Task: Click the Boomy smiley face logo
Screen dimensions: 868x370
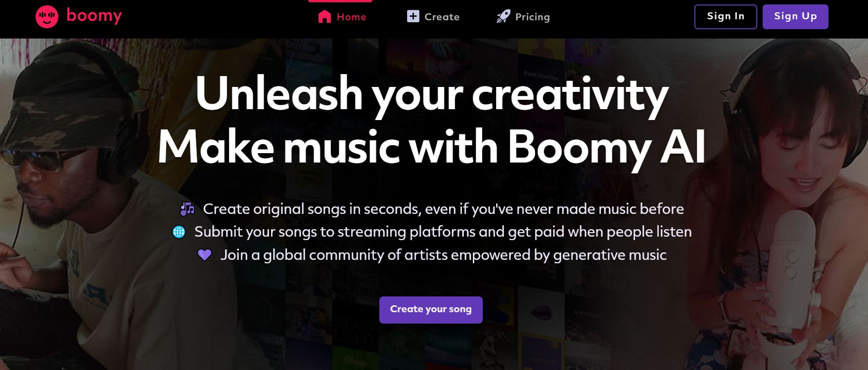Action: click(x=47, y=17)
